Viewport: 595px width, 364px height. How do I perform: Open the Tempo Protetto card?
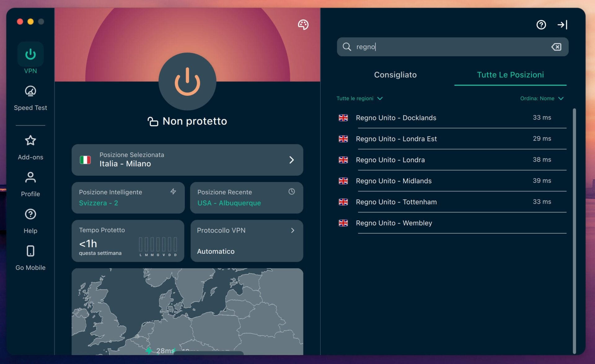point(128,241)
